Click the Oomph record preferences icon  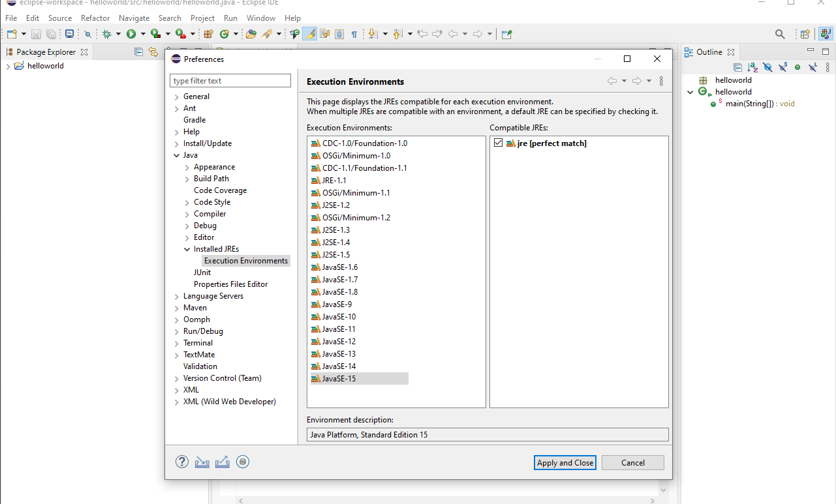coord(243,462)
